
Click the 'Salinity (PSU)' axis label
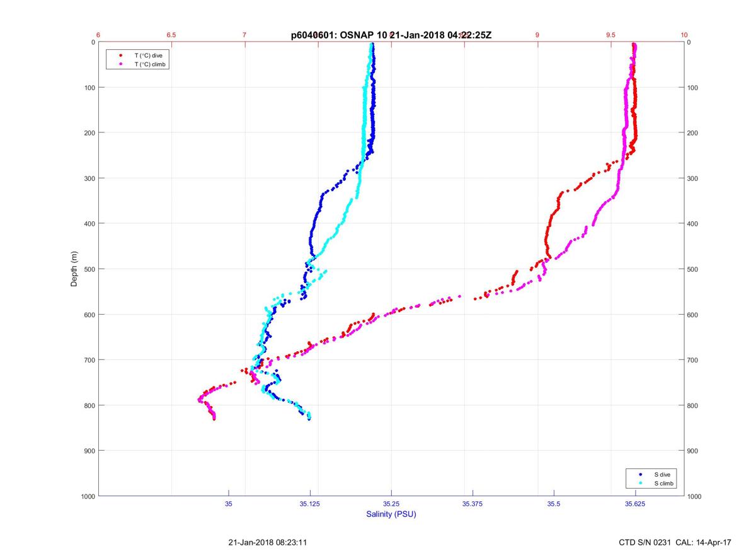click(391, 514)
